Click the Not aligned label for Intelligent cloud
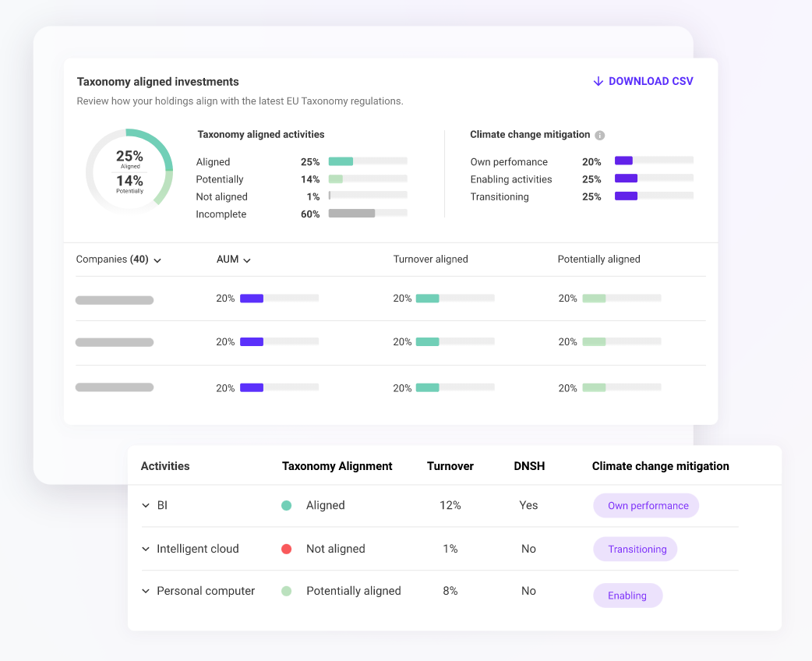The height and width of the screenshot is (661, 812). click(336, 549)
